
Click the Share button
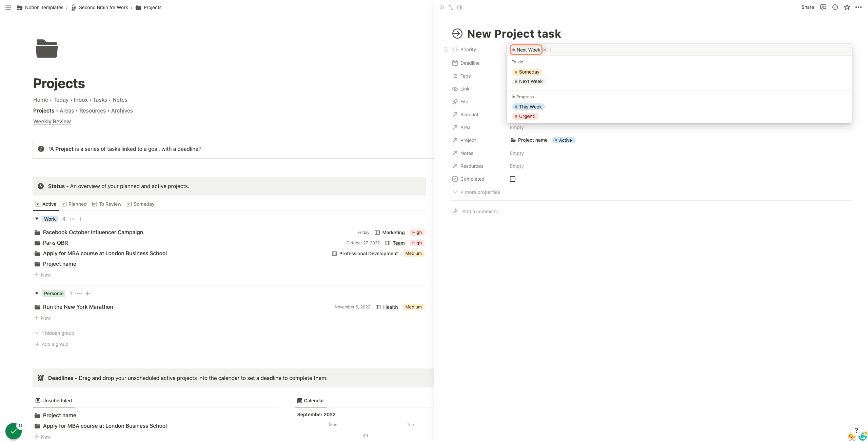(x=807, y=7)
